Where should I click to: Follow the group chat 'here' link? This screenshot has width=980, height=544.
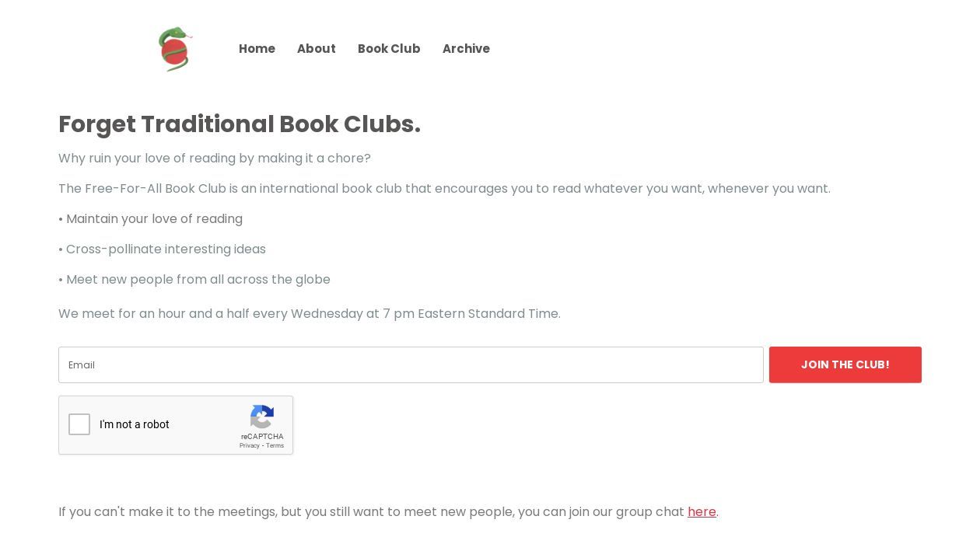[702, 512]
